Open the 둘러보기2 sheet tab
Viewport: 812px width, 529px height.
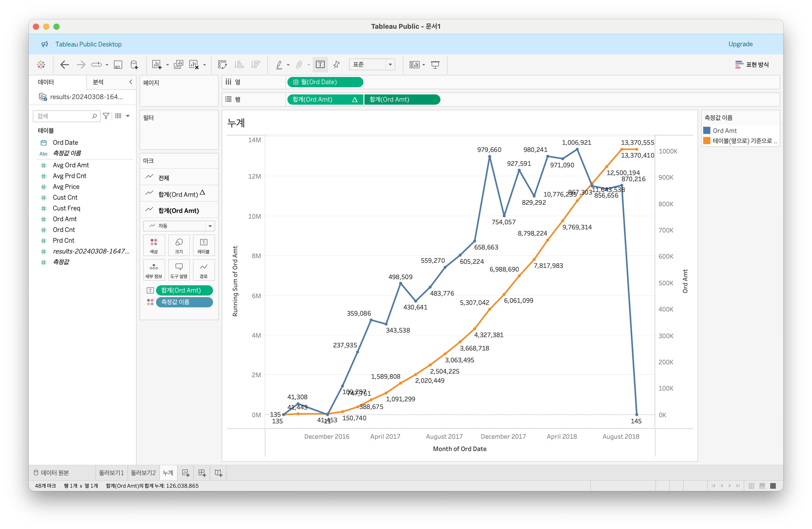[143, 473]
